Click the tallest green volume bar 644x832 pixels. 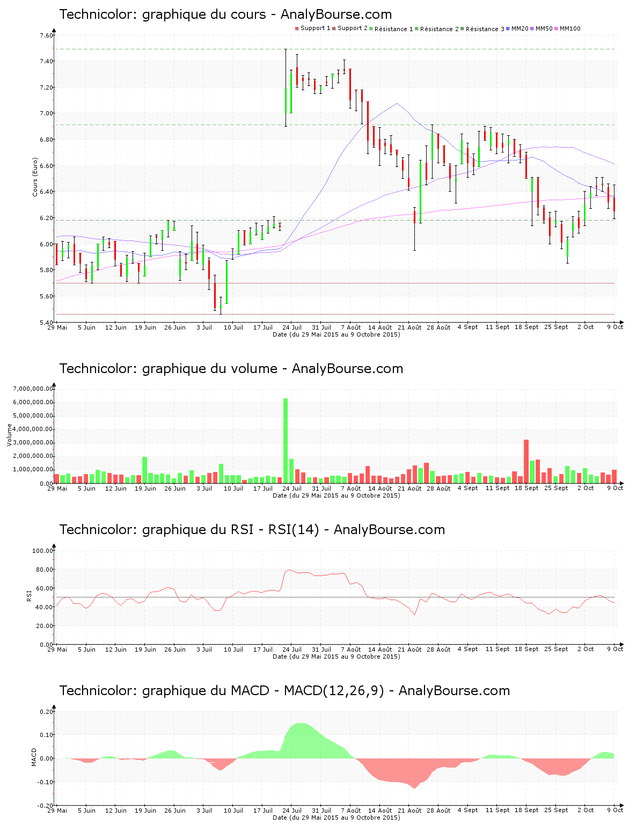coord(286,440)
